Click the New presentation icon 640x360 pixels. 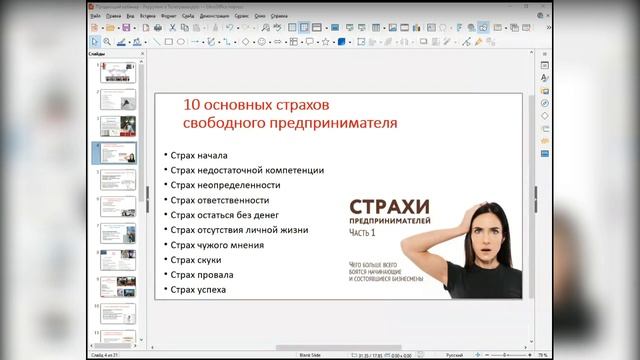[x=95, y=27]
